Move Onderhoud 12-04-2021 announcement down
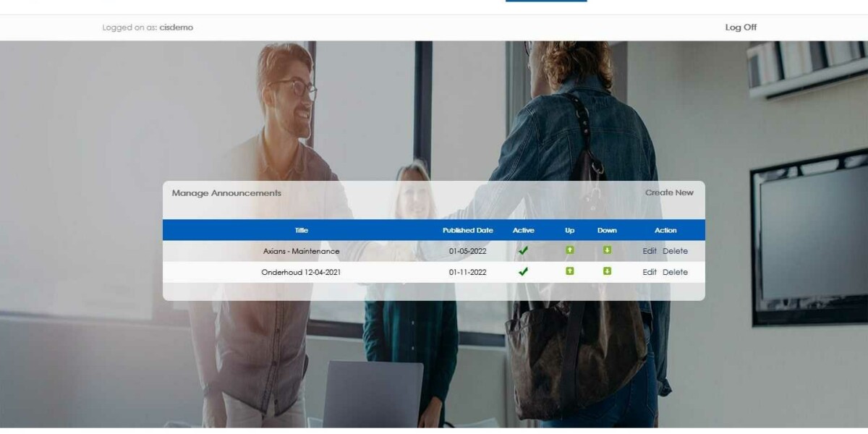Screen dimensions: 868x434 point(607,271)
